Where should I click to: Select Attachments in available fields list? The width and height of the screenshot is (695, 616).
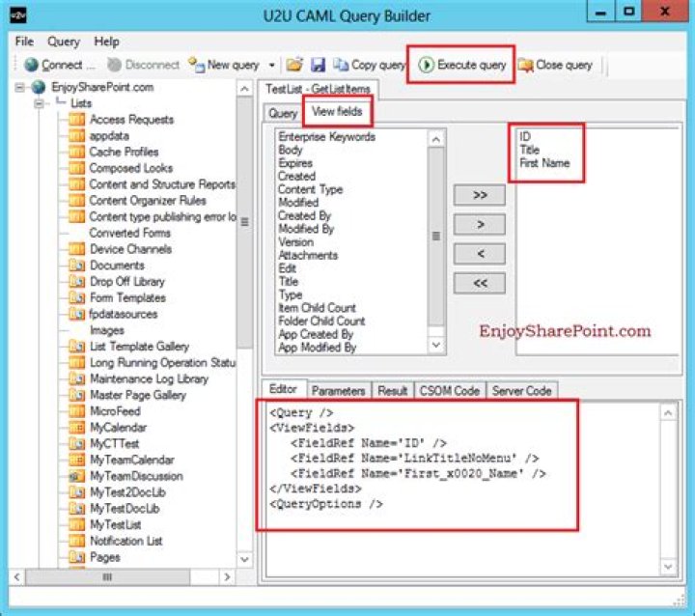[x=308, y=255]
